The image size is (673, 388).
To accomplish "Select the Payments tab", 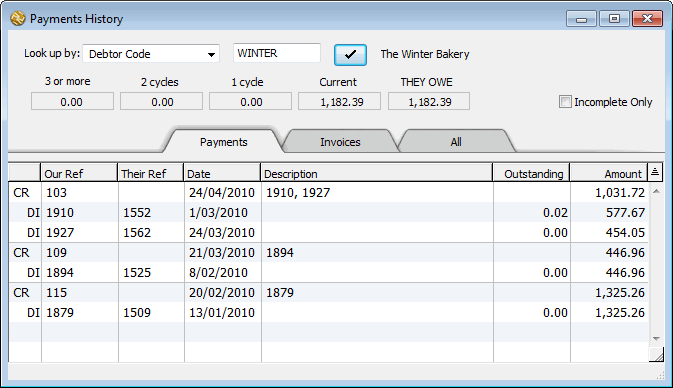I will 224,142.
